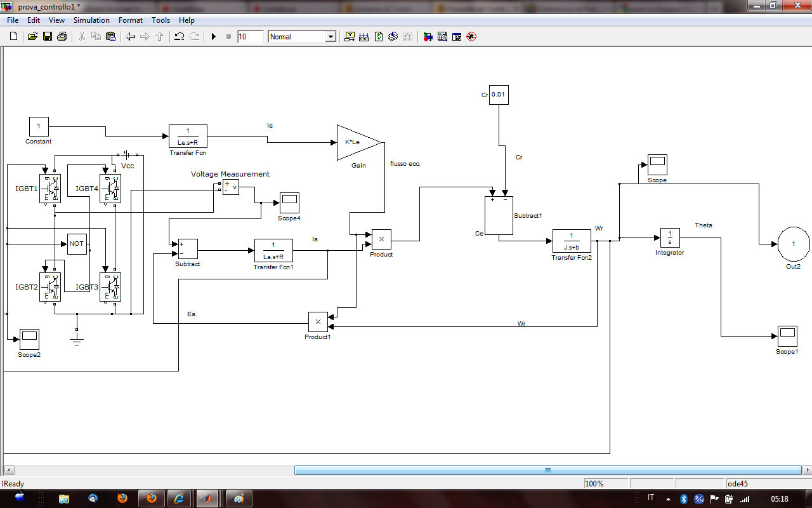Launch the Debug icon in the toolbar
812x508 pixels.
pos(471,37)
